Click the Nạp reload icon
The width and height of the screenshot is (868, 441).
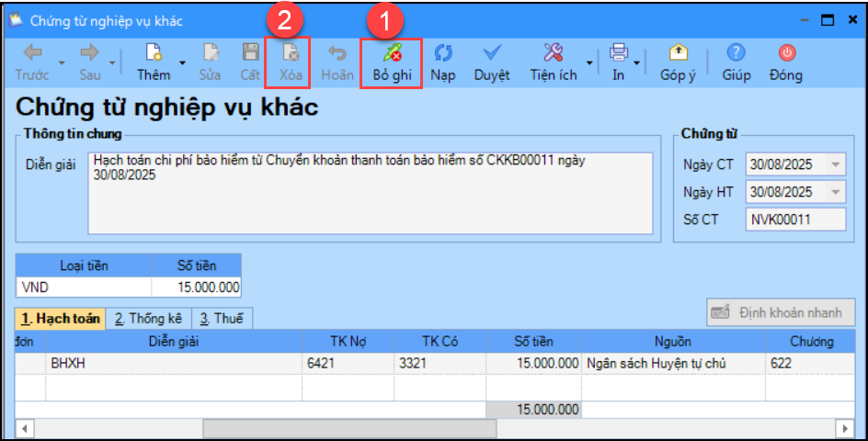tap(443, 52)
